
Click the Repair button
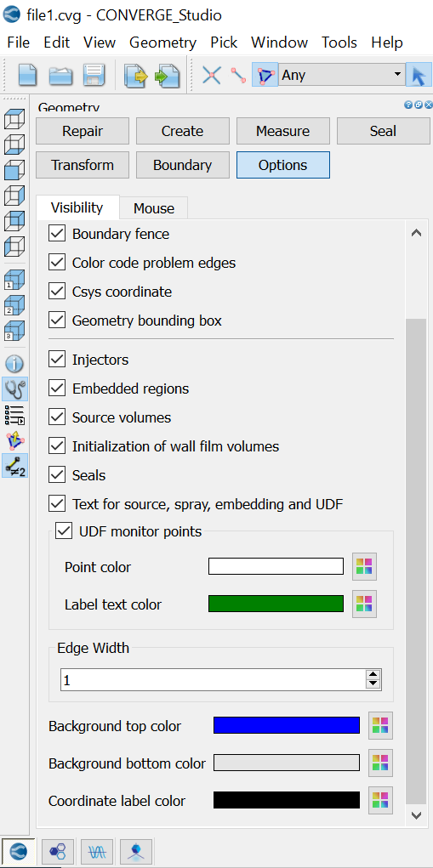[83, 131]
